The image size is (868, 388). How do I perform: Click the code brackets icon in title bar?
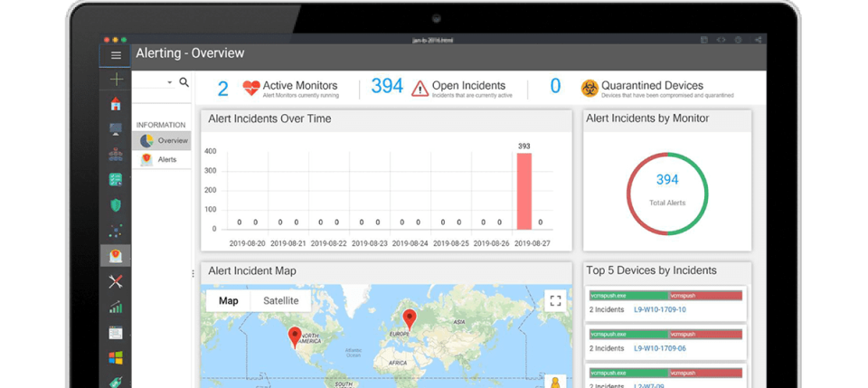coord(721,40)
